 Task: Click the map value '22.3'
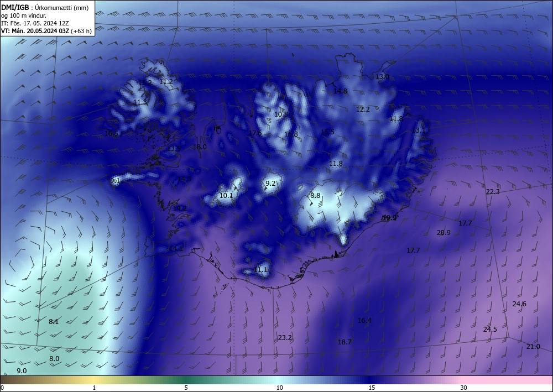pos(493,192)
